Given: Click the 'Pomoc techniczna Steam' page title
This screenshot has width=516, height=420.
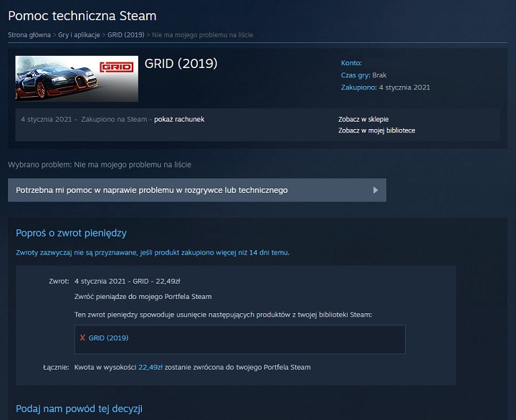Looking at the screenshot, I should [82, 15].
